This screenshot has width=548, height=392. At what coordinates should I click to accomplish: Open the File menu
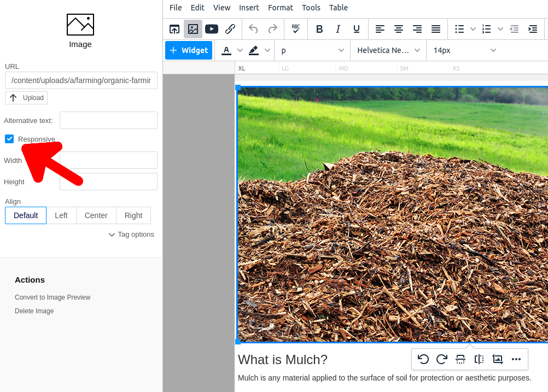coord(176,8)
